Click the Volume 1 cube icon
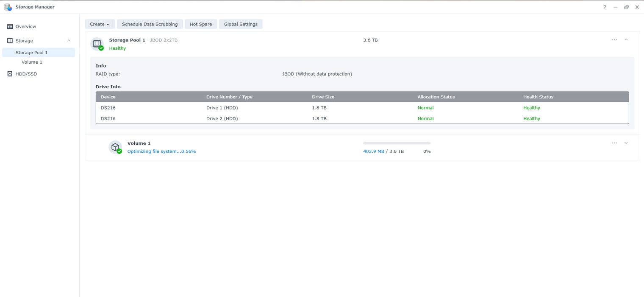Image resolution: width=644 pixels, height=297 pixels. tap(115, 147)
